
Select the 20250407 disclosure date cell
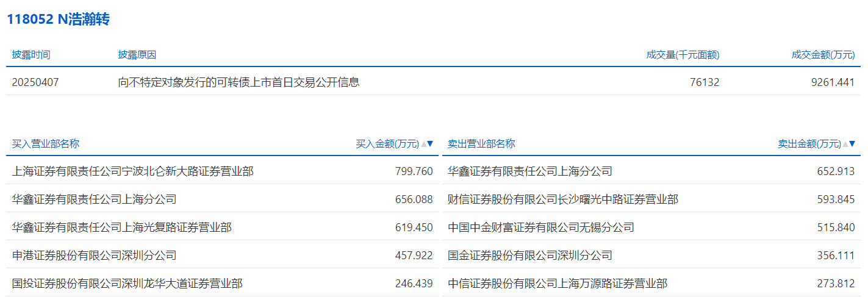point(35,82)
